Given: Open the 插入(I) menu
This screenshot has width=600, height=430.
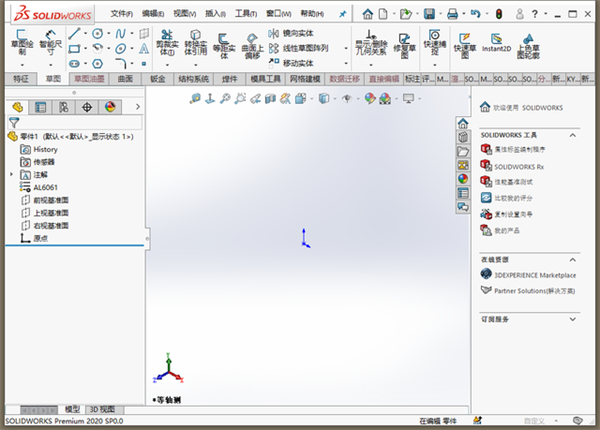Looking at the screenshot, I should [216, 14].
